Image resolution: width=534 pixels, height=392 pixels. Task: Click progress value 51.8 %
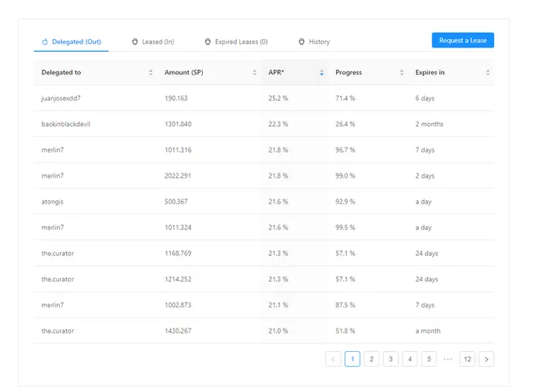pyautogui.click(x=345, y=331)
